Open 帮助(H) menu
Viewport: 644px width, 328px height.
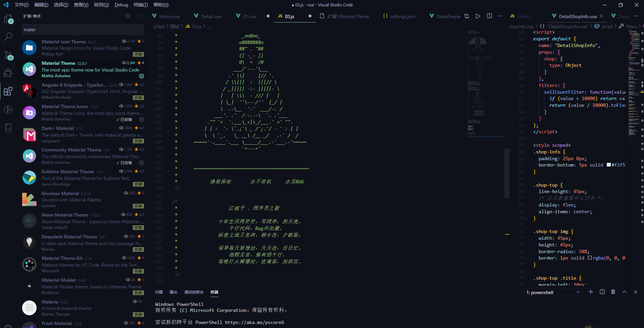click(161, 5)
